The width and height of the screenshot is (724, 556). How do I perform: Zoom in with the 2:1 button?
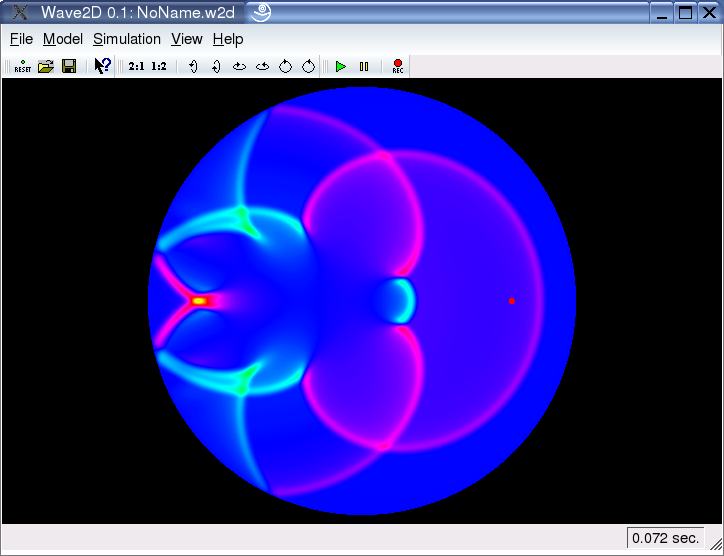[x=136, y=66]
